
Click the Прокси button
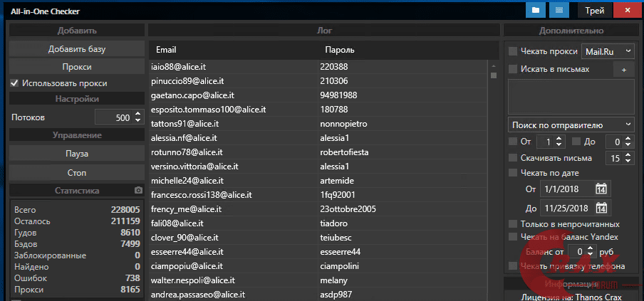pyautogui.click(x=77, y=67)
